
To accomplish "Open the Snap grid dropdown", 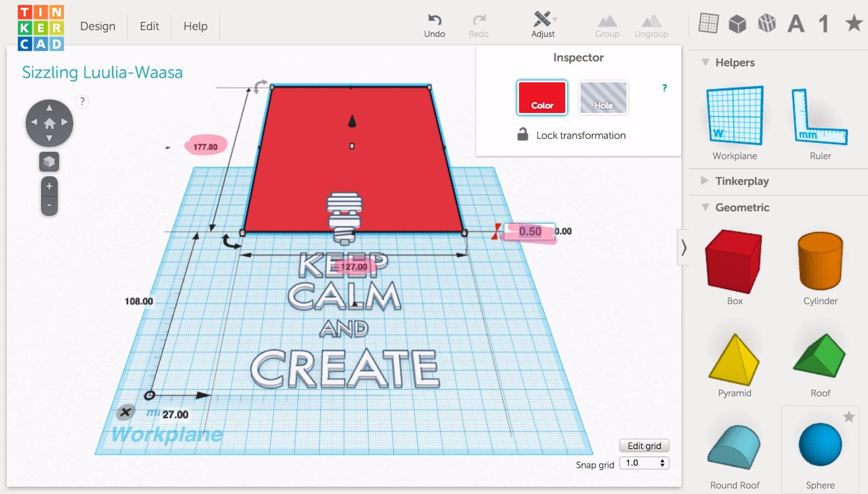I will [x=643, y=463].
